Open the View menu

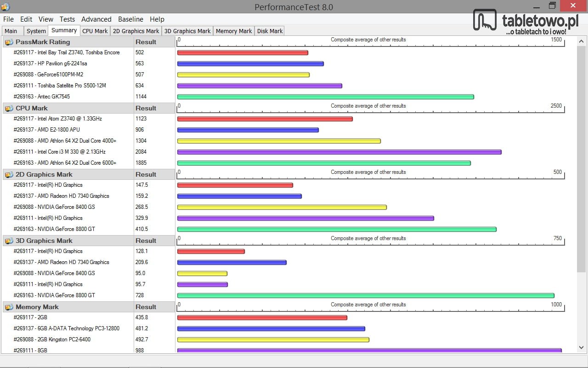coord(46,19)
